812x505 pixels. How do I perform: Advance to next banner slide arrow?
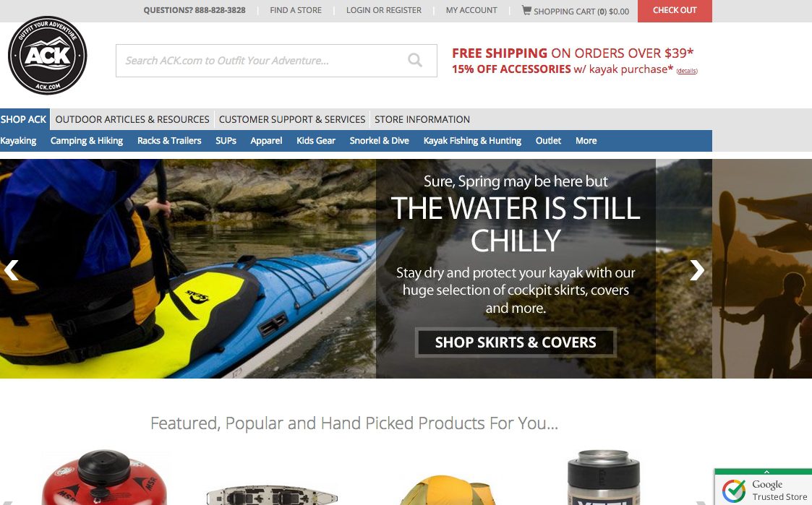tap(697, 269)
